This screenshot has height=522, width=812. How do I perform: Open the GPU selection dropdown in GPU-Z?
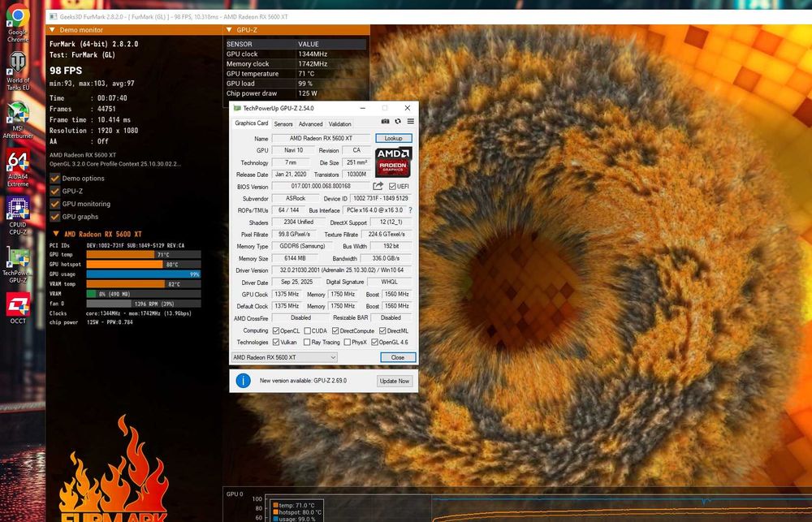[x=284, y=357]
